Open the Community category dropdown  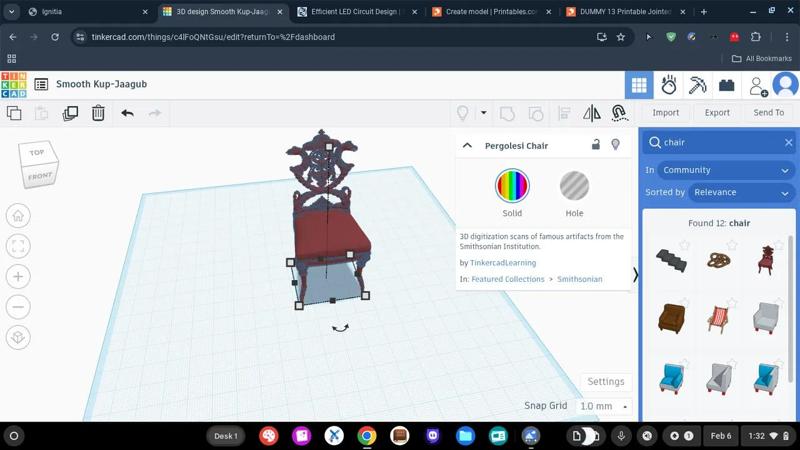[726, 170]
